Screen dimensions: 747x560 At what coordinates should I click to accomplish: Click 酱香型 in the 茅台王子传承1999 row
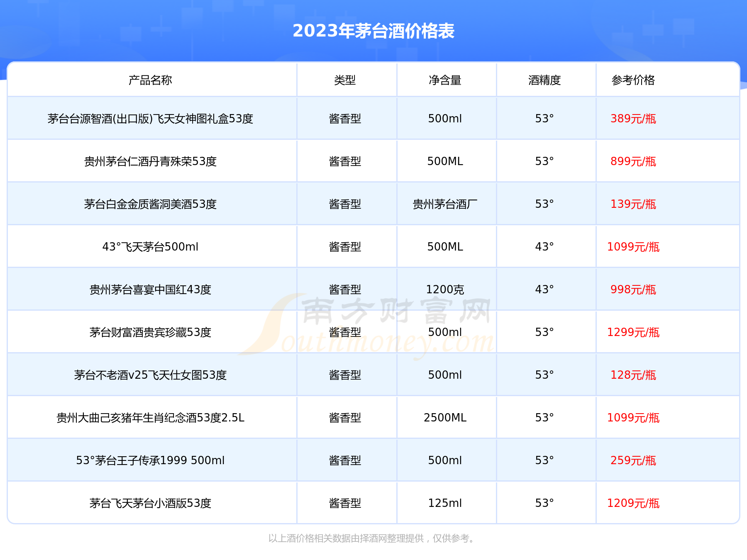345,461
